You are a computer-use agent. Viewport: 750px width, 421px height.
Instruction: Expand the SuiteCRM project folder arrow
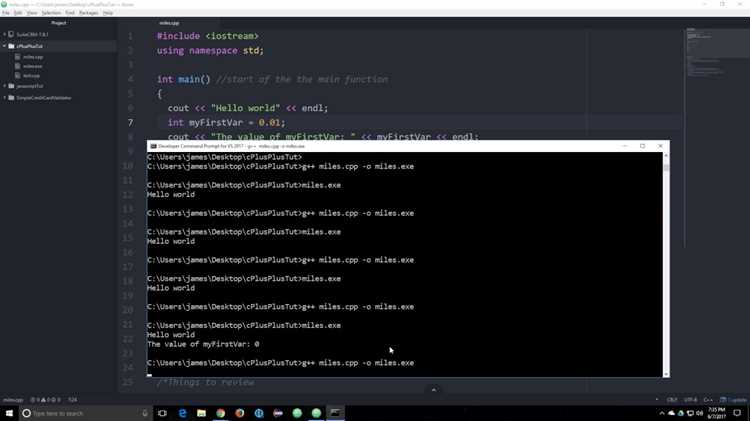(5, 34)
